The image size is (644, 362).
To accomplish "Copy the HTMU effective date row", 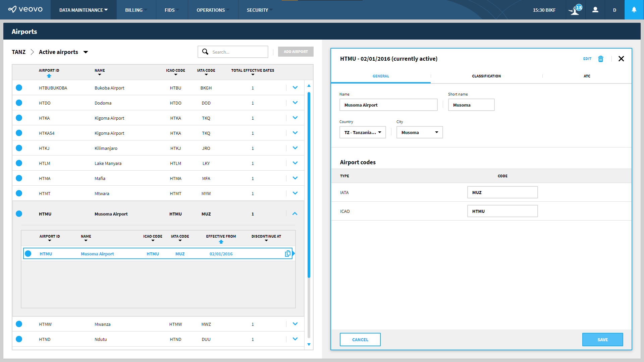I will pos(288,253).
